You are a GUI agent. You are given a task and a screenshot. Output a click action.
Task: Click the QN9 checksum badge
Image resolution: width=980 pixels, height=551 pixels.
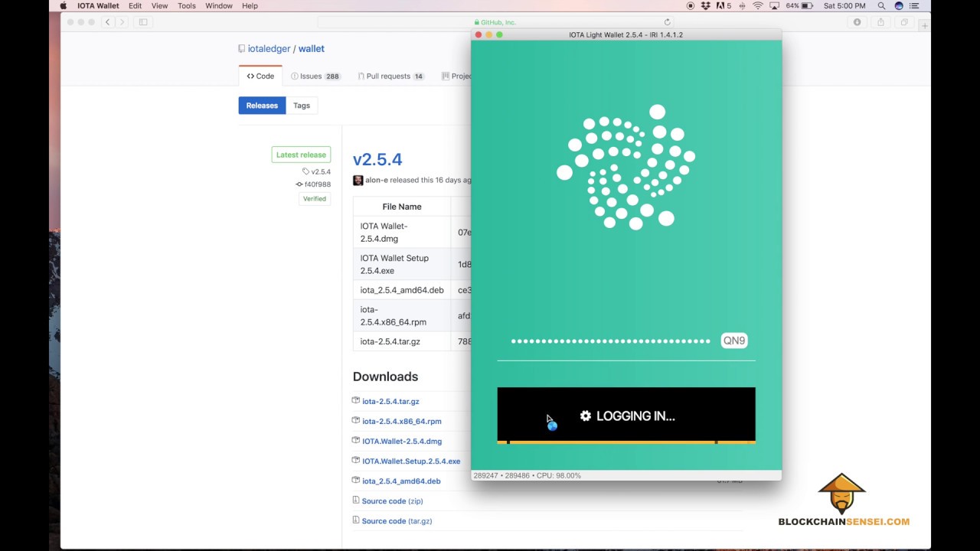click(733, 341)
